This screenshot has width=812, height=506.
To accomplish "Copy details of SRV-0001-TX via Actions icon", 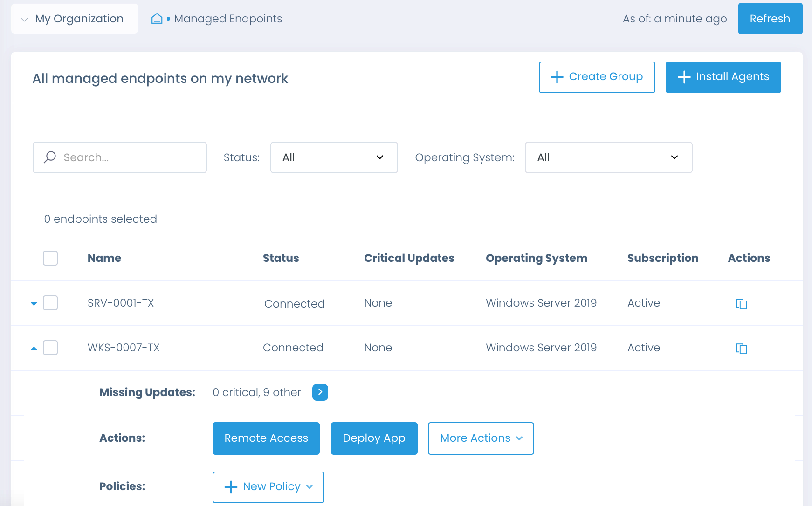I will point(742,303).
